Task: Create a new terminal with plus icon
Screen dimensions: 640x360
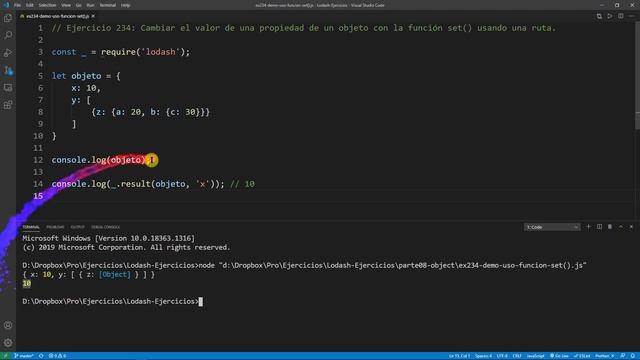Action: click(x=588, y=227)
